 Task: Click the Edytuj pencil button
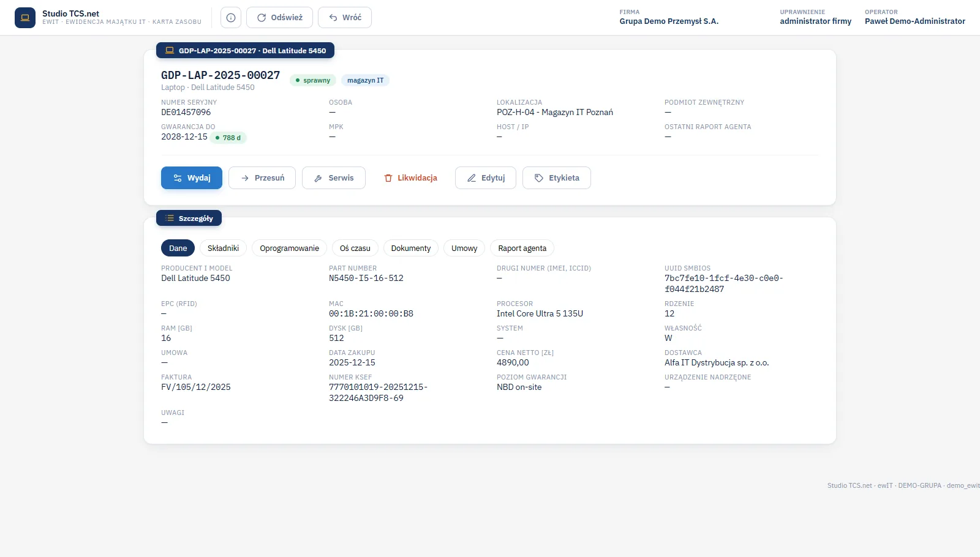(486, 178)
